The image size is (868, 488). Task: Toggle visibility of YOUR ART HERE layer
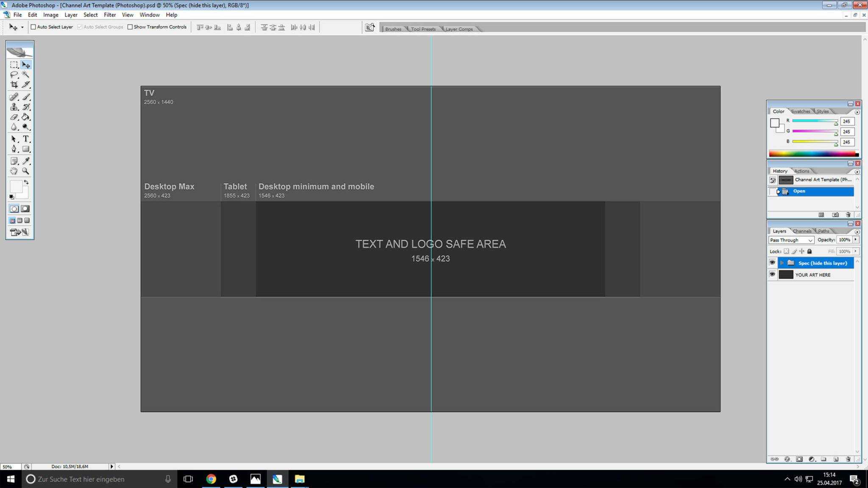pos(772,274)
